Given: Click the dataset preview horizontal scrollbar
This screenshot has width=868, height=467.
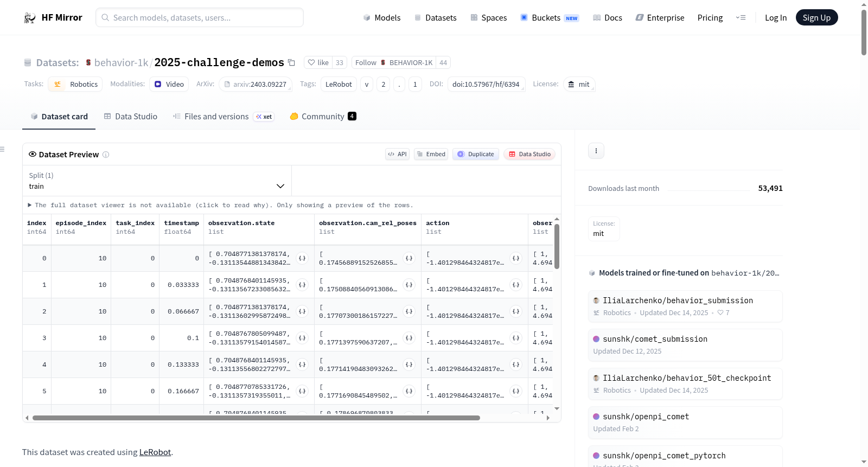Looking at the screenshot, I should [x=256, y=418].
